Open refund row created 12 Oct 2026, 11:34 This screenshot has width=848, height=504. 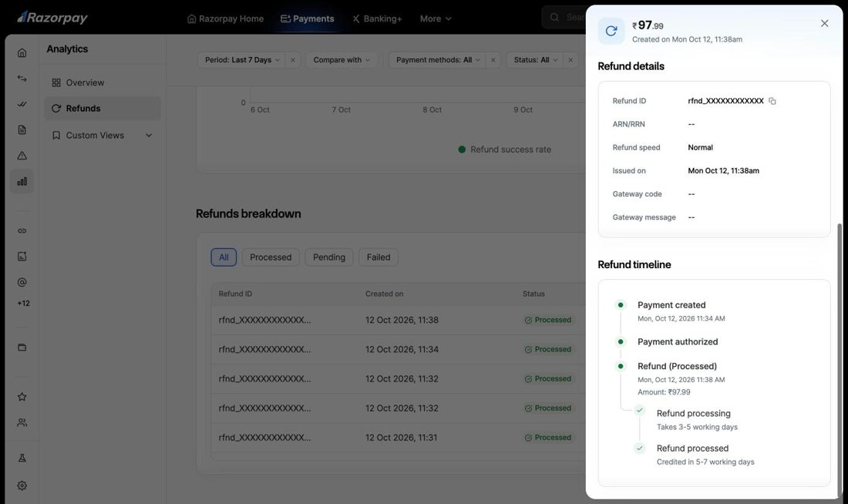[x=398, y=349]
